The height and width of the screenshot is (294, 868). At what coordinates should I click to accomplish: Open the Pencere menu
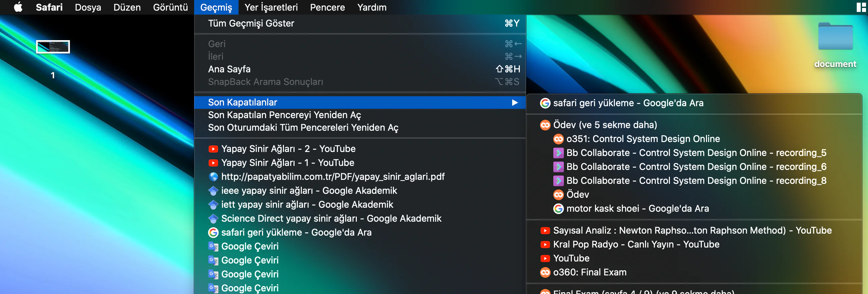click(327, 7)
